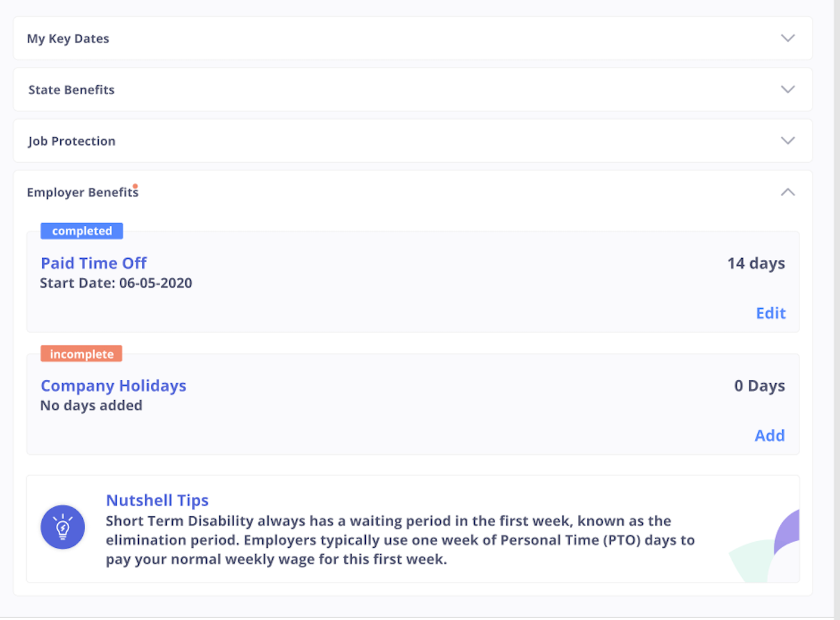Screen dimensions: 840x620
Task: Expand the My Key Dates section chevron
Action: [788, 38]
